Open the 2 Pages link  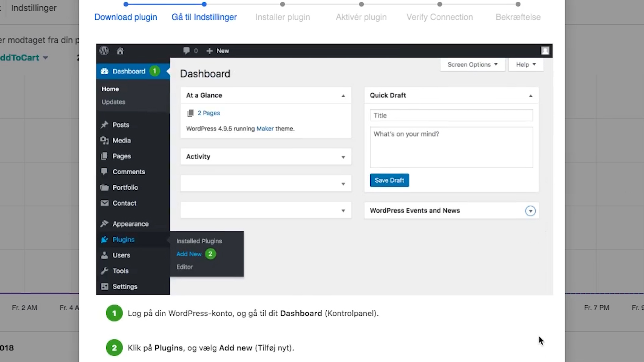coord(209,113)
